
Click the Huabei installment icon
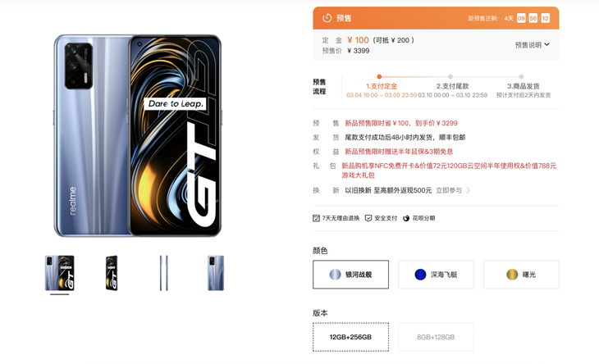[x=406, y=218]
